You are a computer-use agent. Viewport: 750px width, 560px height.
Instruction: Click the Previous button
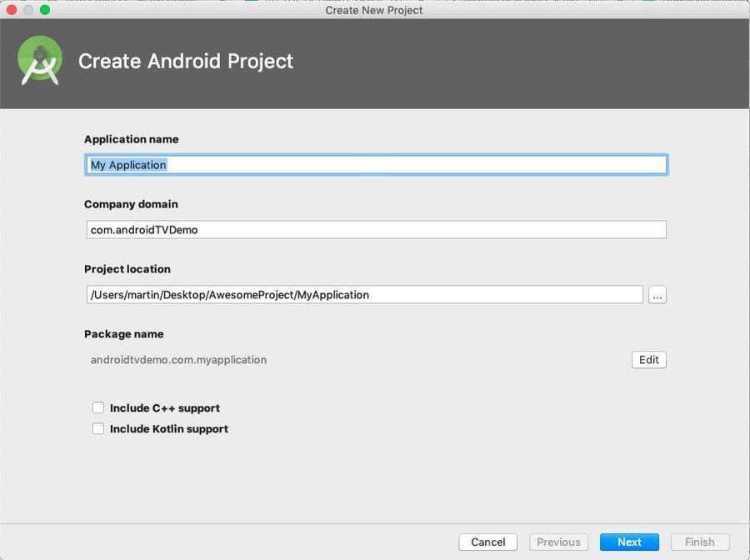coord(558,542)
